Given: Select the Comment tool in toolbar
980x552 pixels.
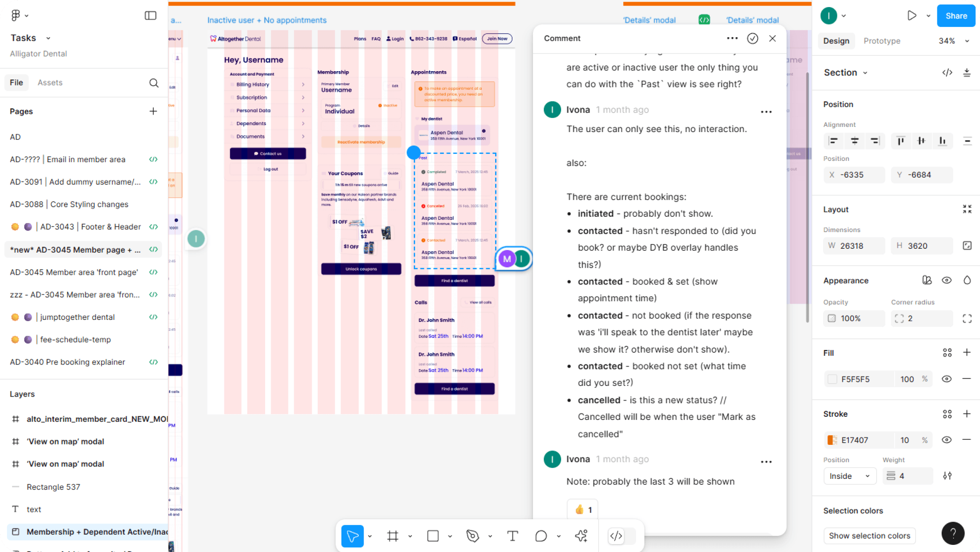Looking at the screenshot, I should [x=541, y=536].
